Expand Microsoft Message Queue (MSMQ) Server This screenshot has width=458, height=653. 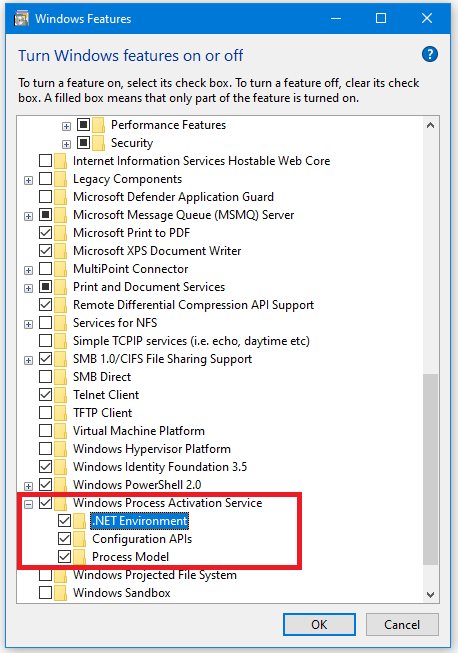click(x=28, y=216)
